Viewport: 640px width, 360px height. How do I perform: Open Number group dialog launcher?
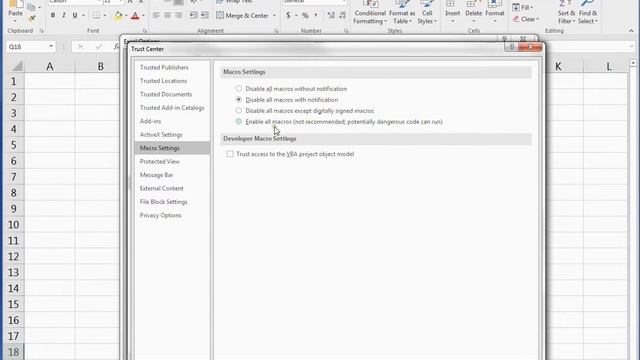click(346, 31)
